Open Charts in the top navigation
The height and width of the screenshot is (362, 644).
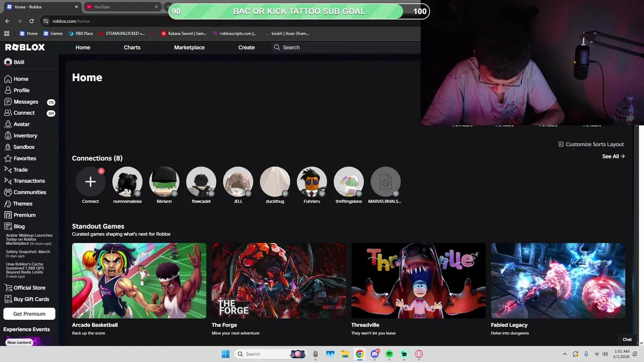(132, 47)
